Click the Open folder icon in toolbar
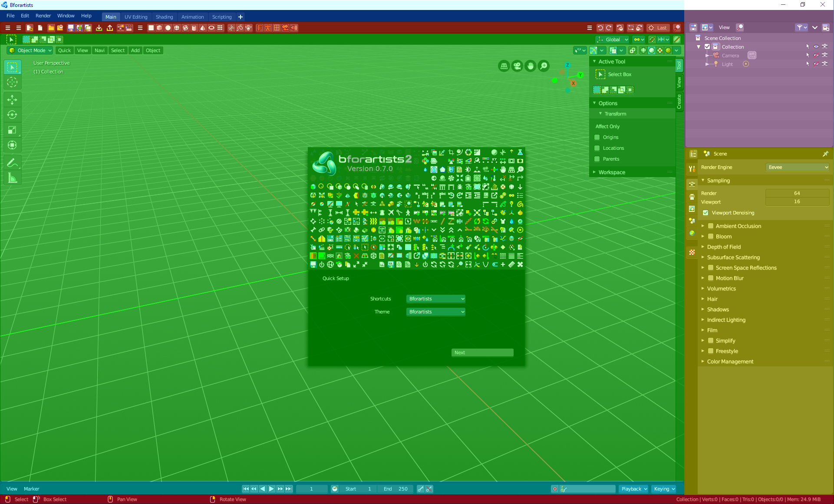Screen dimensions: 834x504 51,28
